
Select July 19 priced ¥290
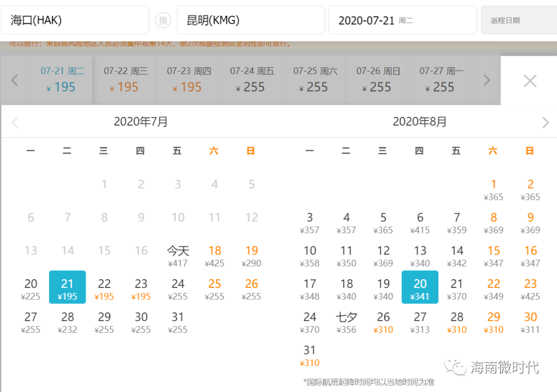(251, 256)
